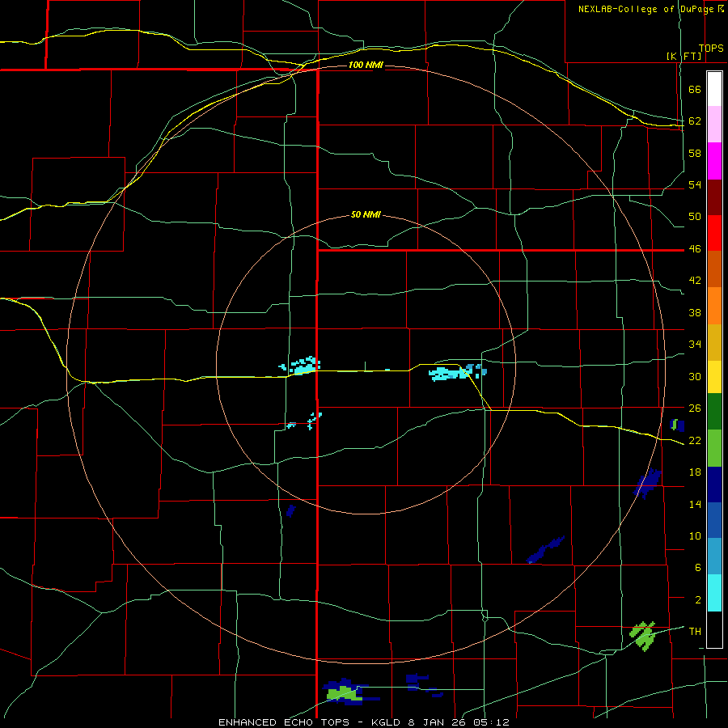Click the "30" scale label

click(x=695, y=376)
